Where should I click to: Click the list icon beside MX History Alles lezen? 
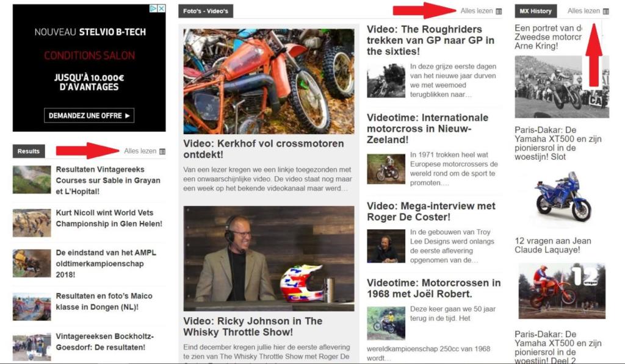(x=606, y=11)
